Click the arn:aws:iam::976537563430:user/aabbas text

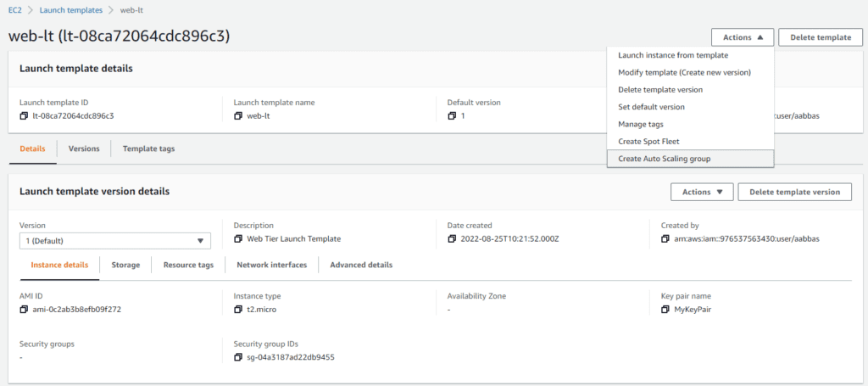tap(747, 238)
